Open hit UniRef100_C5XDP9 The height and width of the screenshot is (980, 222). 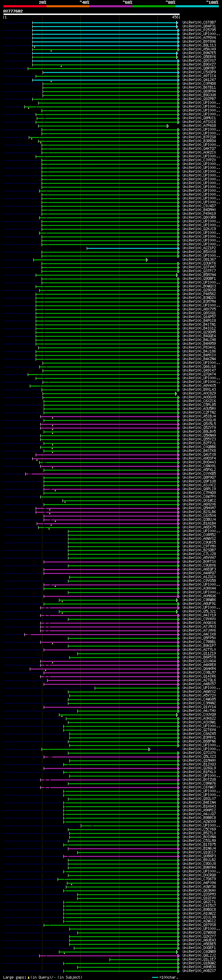(x=199, y=72)
